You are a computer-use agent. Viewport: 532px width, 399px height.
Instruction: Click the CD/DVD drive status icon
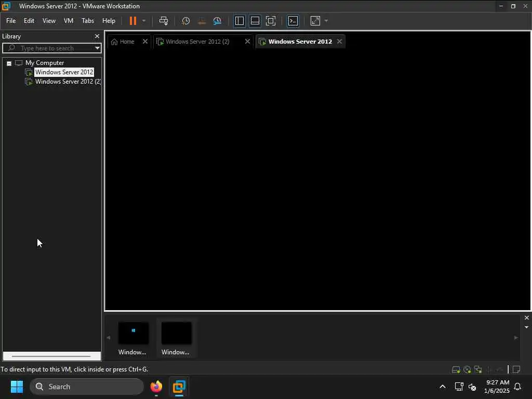pyautogui.click(x=467, y=369)
